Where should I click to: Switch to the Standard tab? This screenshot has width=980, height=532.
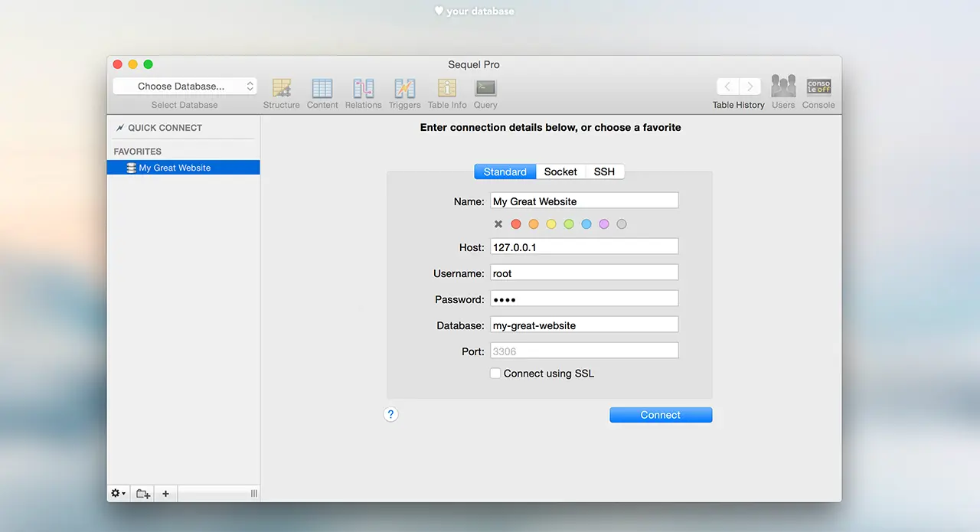tap(505, 171)
